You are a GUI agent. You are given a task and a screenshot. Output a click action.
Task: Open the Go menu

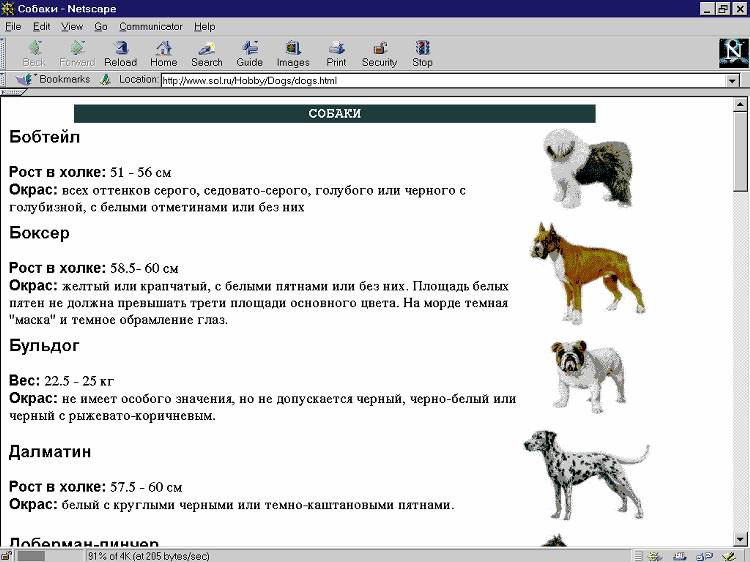point(100,26)
